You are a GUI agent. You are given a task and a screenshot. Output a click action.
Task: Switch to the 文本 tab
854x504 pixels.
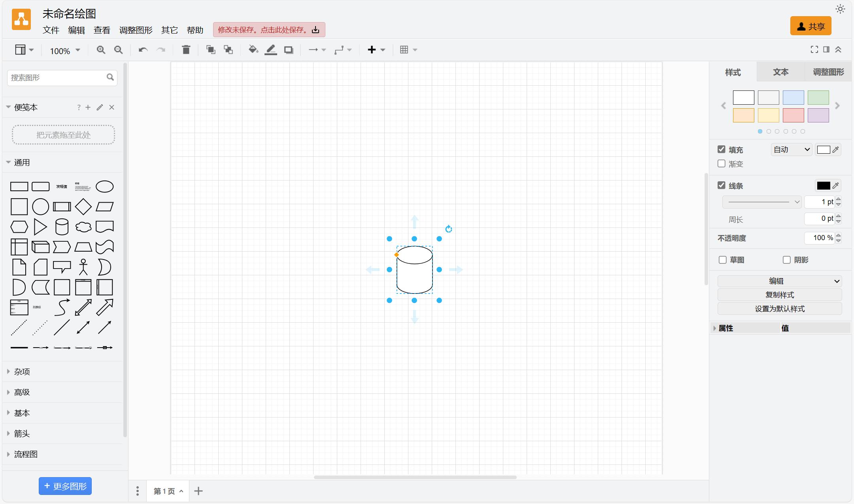780,72
